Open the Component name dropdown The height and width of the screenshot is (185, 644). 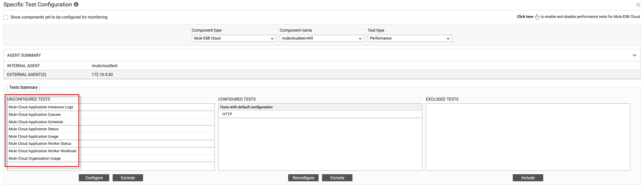[x=322, y=38]
